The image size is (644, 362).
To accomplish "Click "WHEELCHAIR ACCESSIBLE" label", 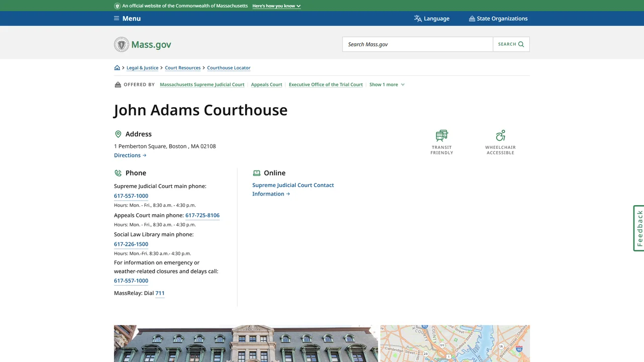I will coord(500,150).
